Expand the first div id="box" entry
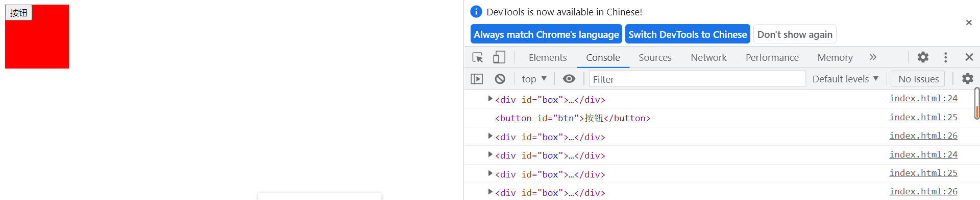Image resolution: width=980 pixels, height=200 pixels. click(490, 99)
